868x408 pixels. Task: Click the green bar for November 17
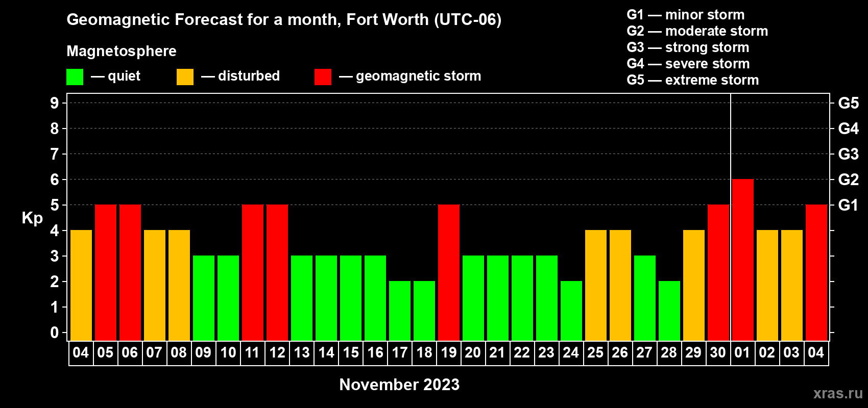tap(400, 311)
